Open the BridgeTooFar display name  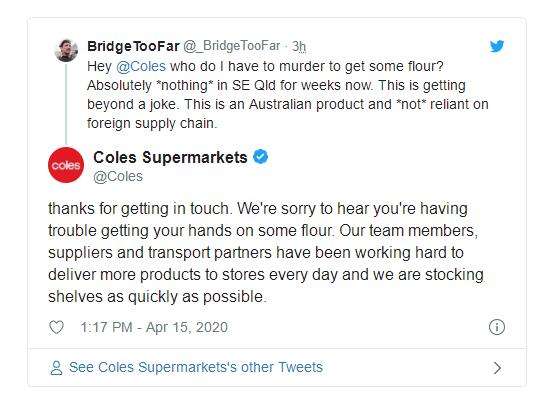[x=133, y=46]
